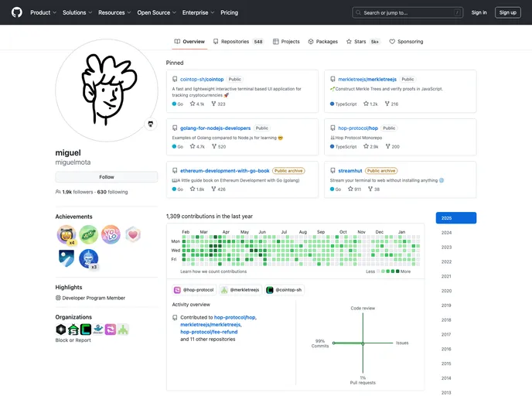Open the Product dropdown menu
This screenshot has width=532, height=396.
[x=43, y=12]
